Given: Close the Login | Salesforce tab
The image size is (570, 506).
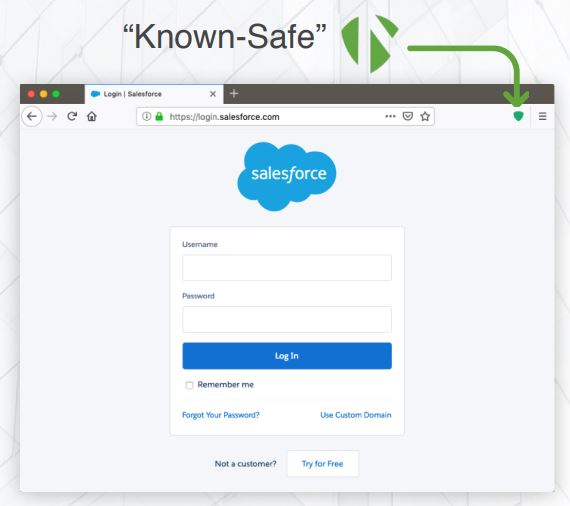Looking at the screenshot, I should [213, 94].
